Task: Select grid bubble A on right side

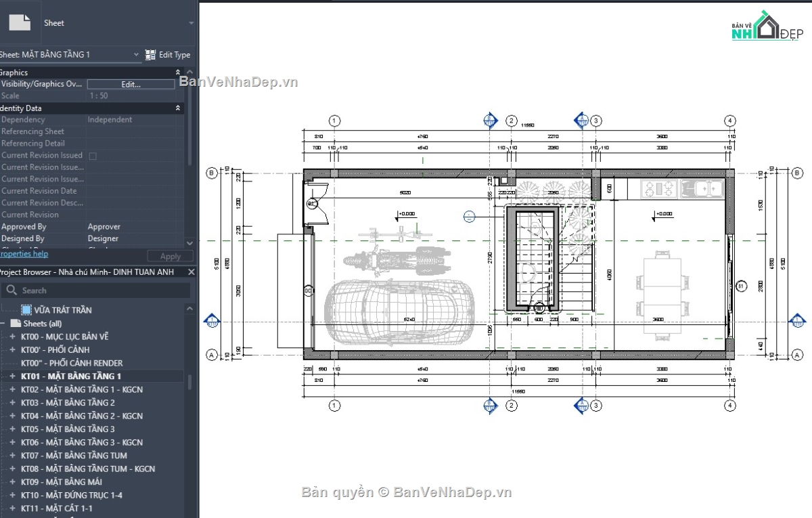Action: 796,355
